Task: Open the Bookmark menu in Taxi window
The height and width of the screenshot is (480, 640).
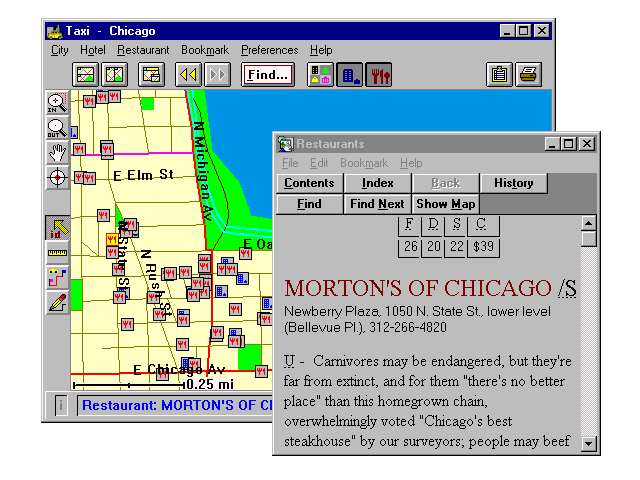Action: (205, 50)
